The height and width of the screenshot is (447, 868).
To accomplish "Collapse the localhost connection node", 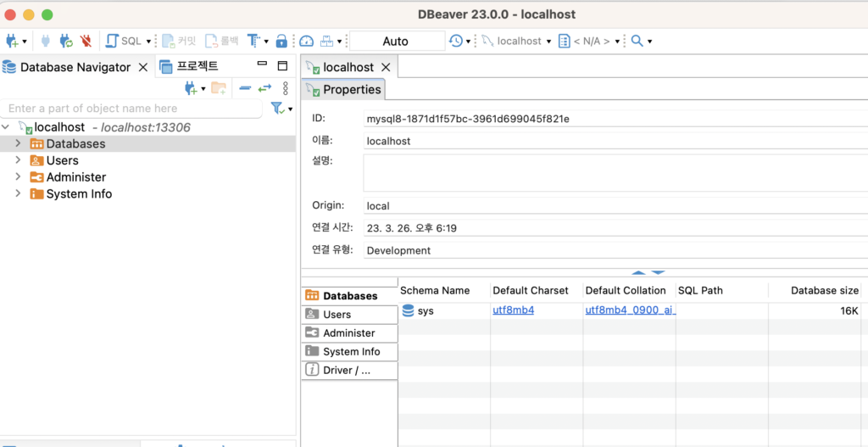I will 6,127.
